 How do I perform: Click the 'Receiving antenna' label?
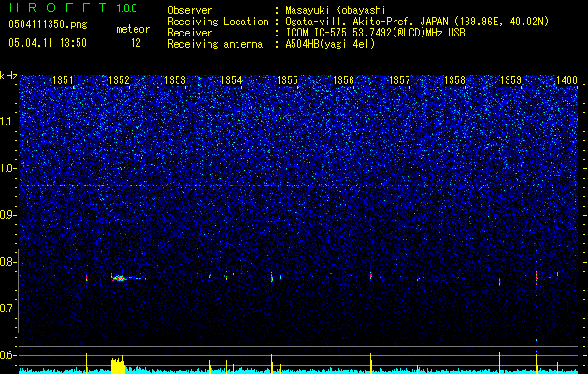point(215,44)
